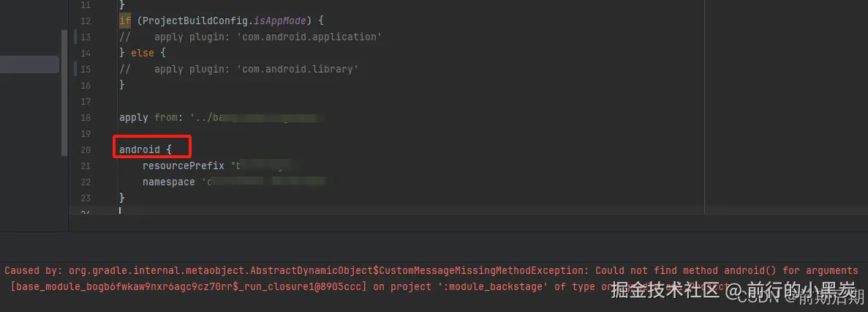Viewport: 868px width, 312px height.
Task: Click the change marker beside line 15
Action: (75, 70)
